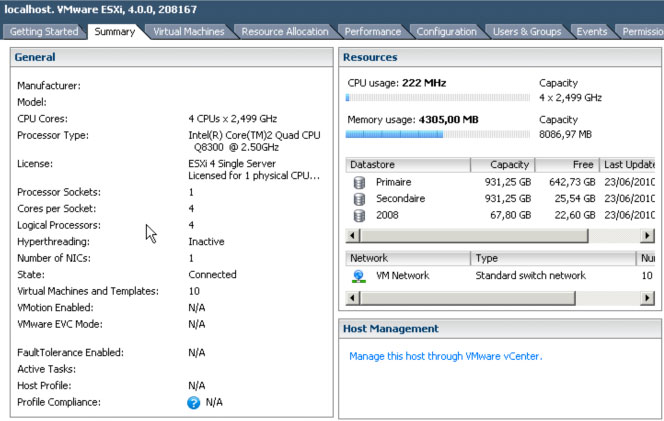This screenshot has width=664, height=421.
Task: Select the 2008 datastore row name
Action: pos(387,215)
